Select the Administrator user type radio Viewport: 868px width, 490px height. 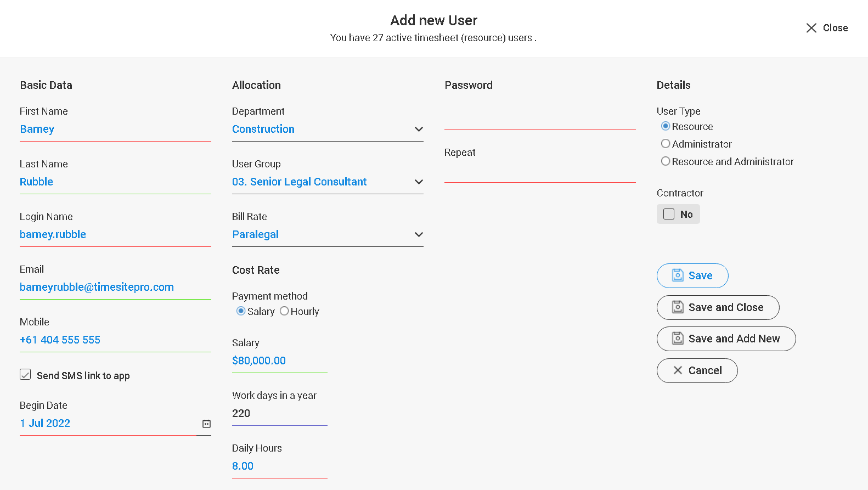tap(666, 144)
